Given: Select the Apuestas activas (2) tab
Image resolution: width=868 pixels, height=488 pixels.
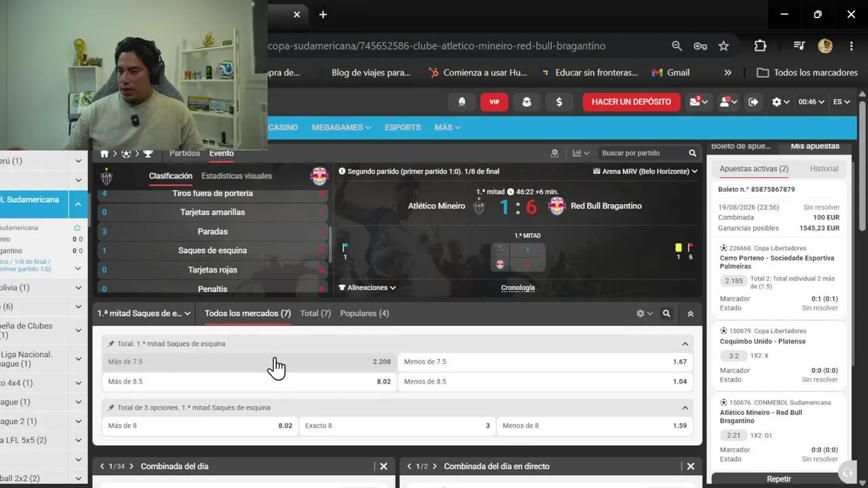Looking at the screenshot, I should click(754, 169).
